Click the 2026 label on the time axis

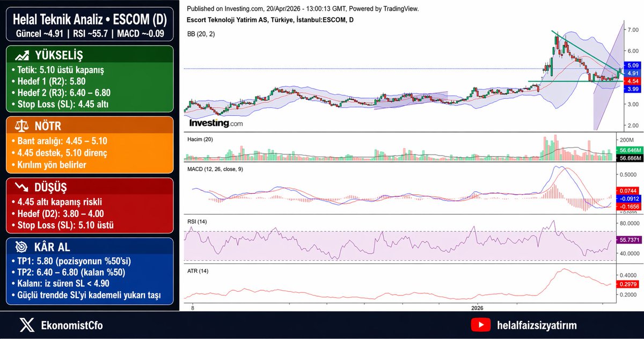[x=478, y=308]
